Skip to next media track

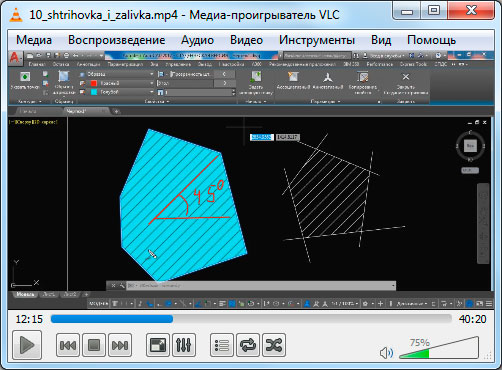coord(120,345)
